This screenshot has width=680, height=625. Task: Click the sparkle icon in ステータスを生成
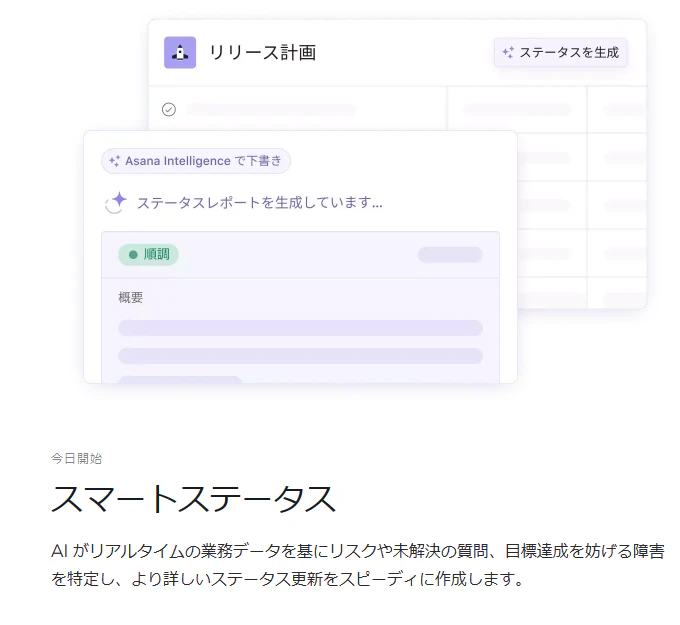[508, 52]
